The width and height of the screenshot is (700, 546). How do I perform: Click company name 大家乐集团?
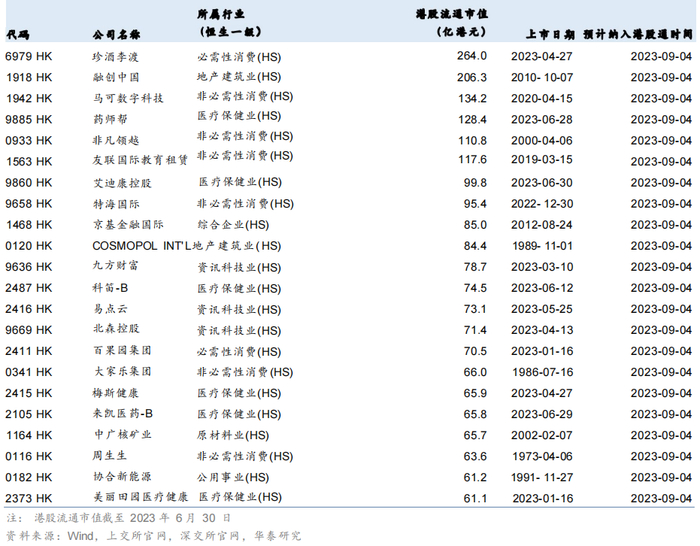122,371
